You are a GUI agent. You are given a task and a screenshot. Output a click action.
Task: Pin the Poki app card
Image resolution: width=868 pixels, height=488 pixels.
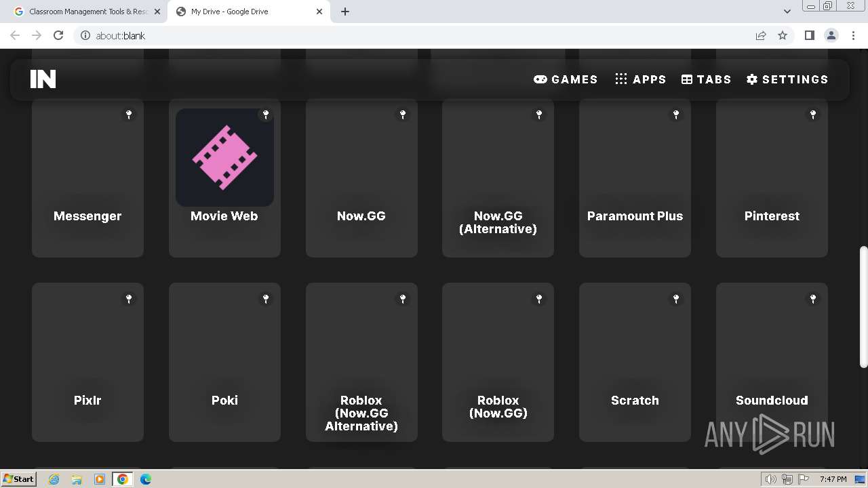266,299
